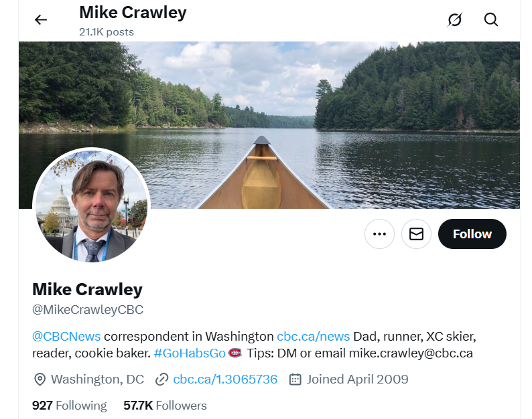Screen dimensions: 532x419
Task: Open the Grok profile summary icon
Action: coord(455,19)
